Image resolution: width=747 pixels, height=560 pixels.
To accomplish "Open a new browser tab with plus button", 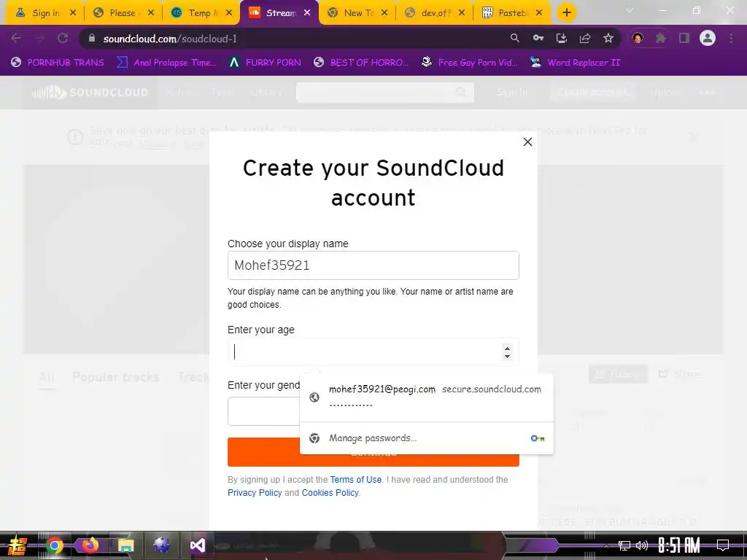I will (x=566, y=13).
